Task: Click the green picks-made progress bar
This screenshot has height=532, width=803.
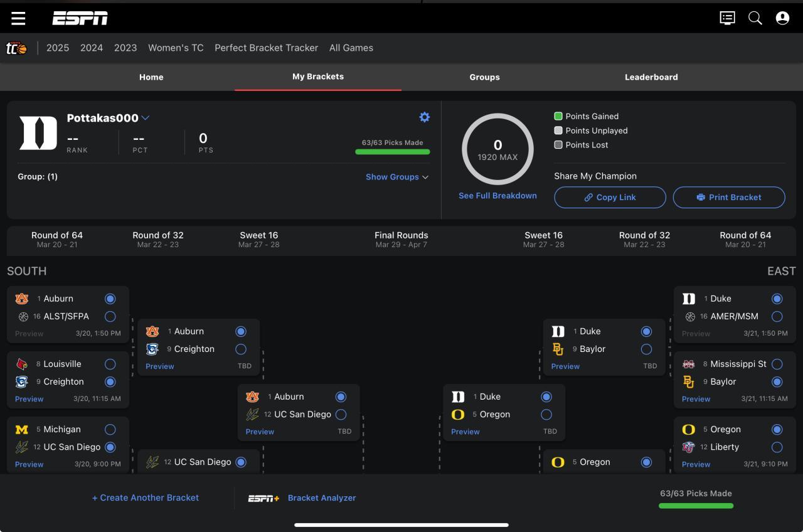Action: (393, 152)
